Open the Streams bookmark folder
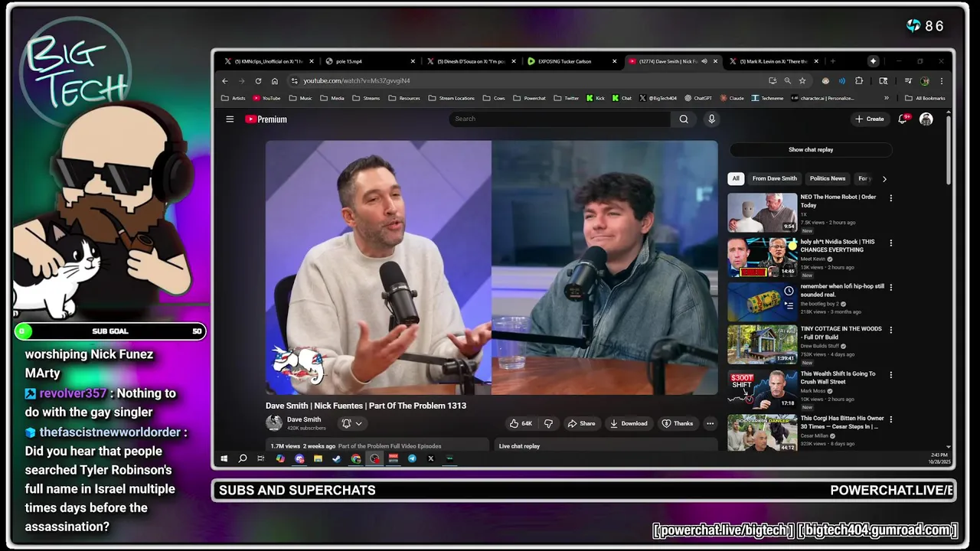The height and width of the screenshot is (551, 980). tap(366, 98)
